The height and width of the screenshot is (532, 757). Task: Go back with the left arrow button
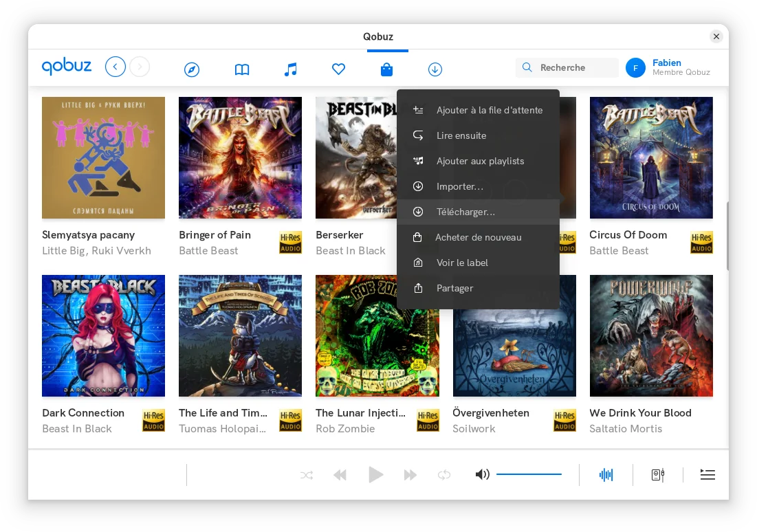(x=116, y=67)
